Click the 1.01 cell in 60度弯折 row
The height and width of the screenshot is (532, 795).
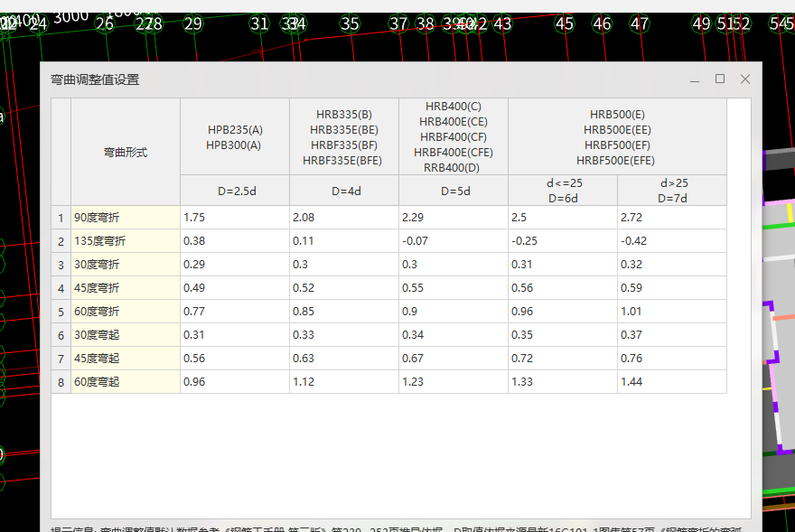(x=672, y=312)
